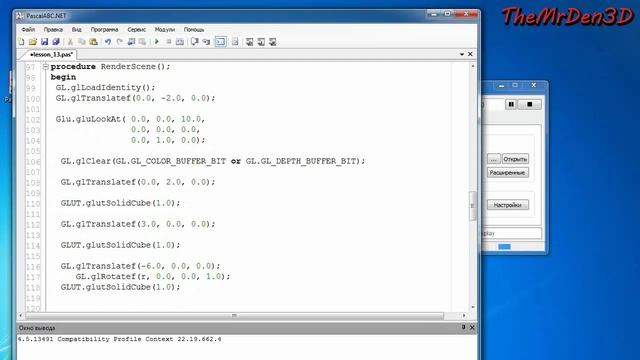Open a file with the folder icon

[33, 42]
